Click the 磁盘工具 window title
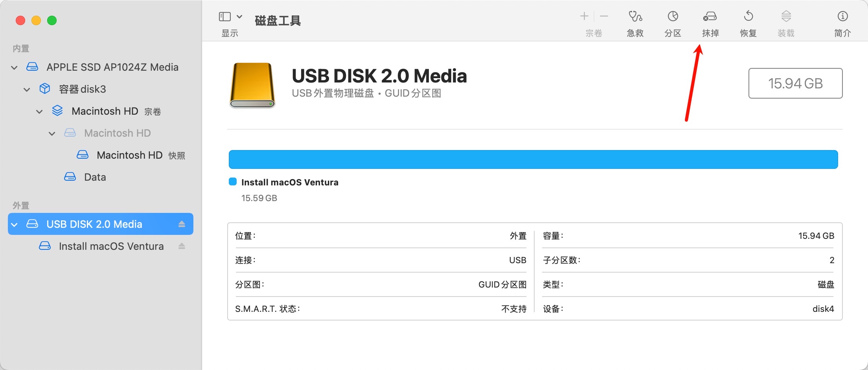Screen dimensions: 868x370 pos(278,20)
